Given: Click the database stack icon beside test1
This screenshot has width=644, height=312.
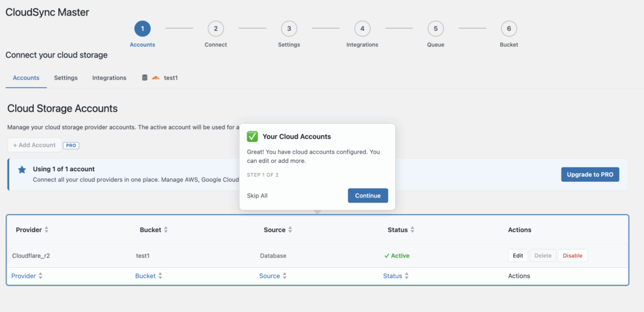Looking at the screenshot, I should (x=145, y=78).
